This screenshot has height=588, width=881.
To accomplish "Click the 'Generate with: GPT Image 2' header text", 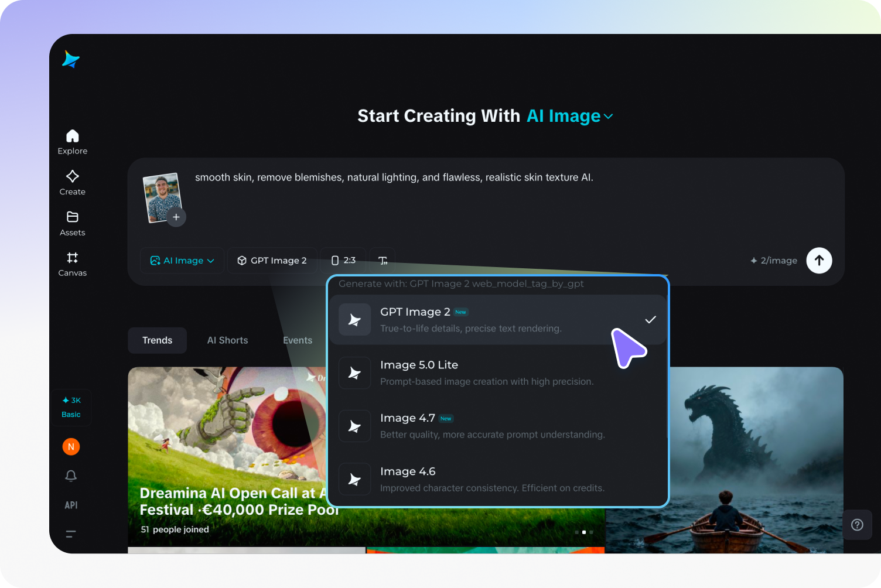I will click(461, 283).
